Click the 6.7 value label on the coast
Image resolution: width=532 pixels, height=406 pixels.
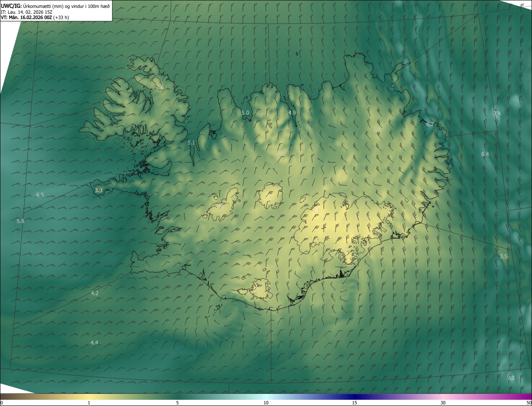coord(430,124)
